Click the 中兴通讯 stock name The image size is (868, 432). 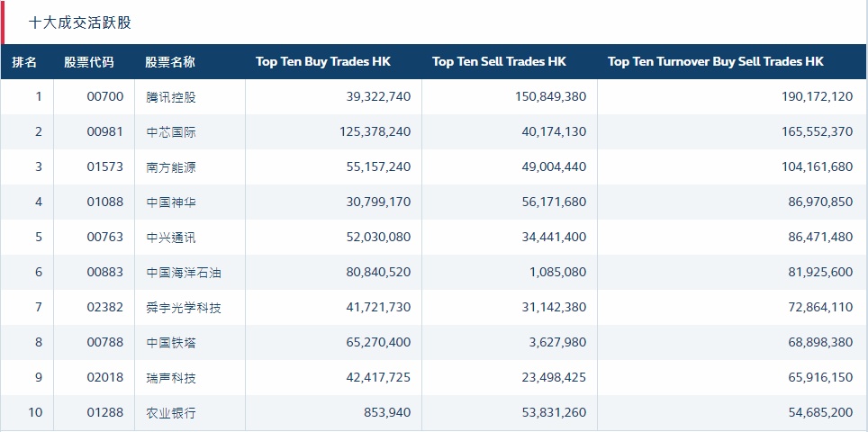click(x=171, y=238)
